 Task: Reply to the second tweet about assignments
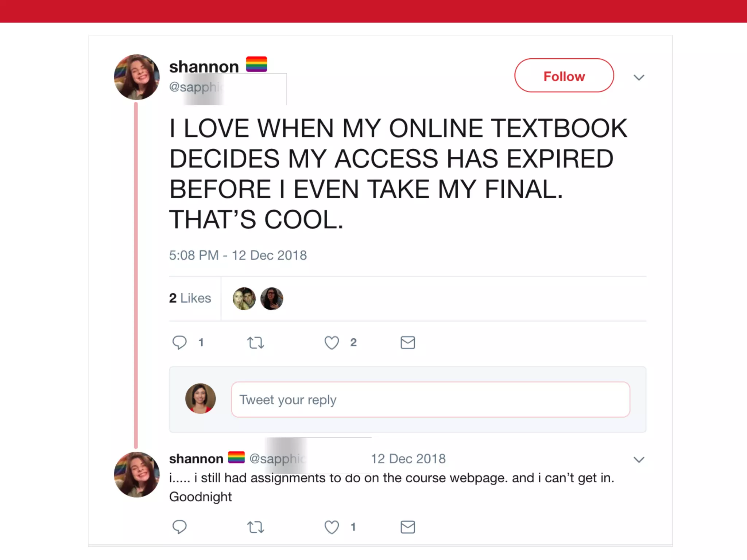[179, 527]
